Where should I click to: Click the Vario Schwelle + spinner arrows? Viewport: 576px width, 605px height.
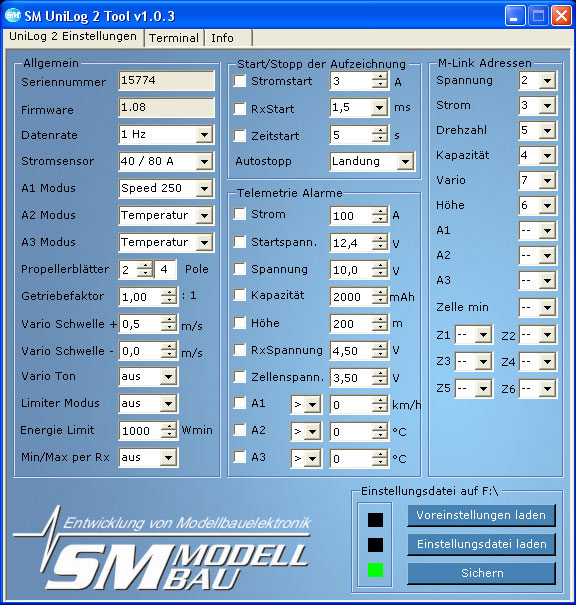click(x=169, y=323)
